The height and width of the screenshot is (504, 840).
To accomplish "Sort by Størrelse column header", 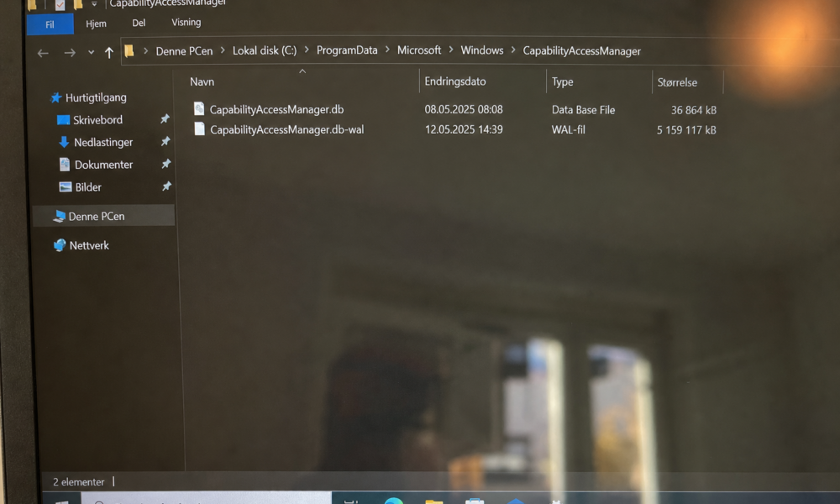I will (677, 82).
